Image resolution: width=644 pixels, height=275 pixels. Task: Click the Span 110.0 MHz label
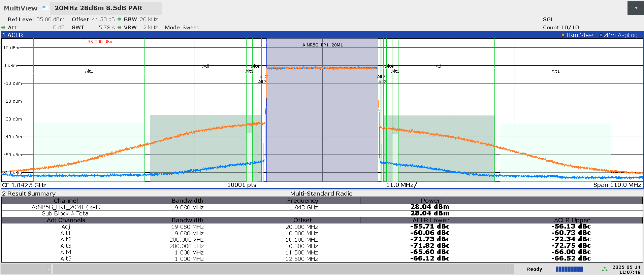[617, 185]
